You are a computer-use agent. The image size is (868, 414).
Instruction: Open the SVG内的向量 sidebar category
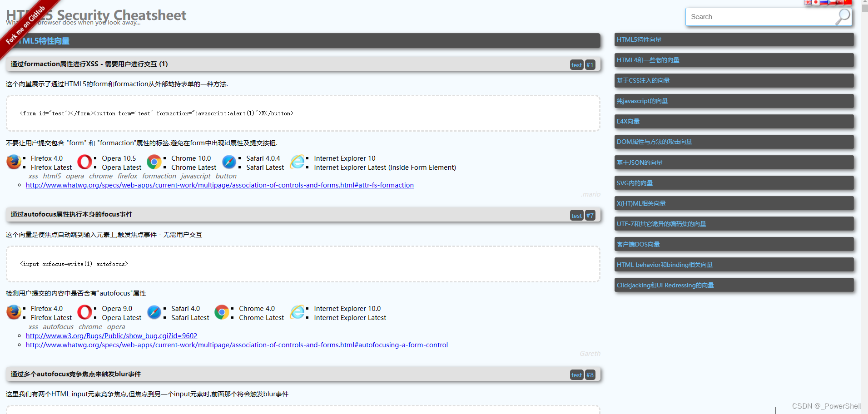[734, 183]
